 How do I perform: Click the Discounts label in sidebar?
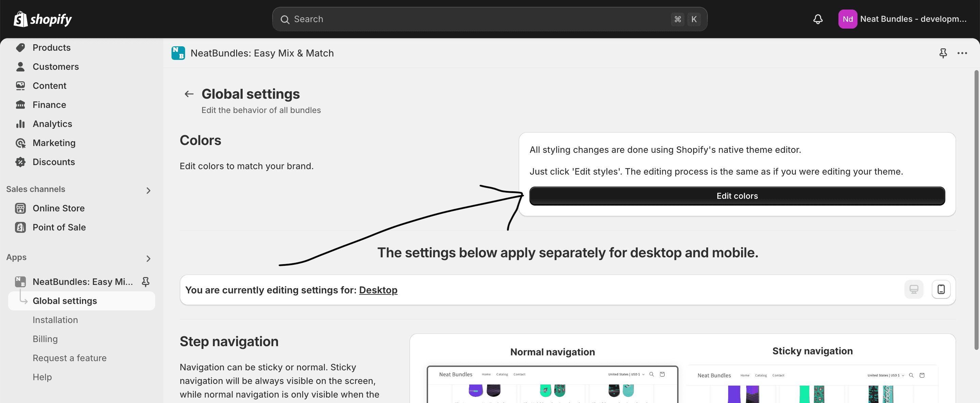coord(54,162)
